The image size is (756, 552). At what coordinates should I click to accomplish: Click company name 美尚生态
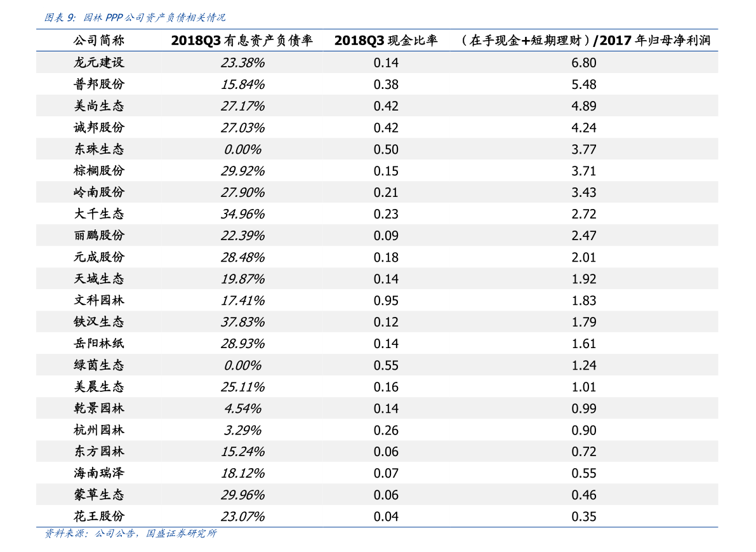pyautogui.click(x=99, y=106)
